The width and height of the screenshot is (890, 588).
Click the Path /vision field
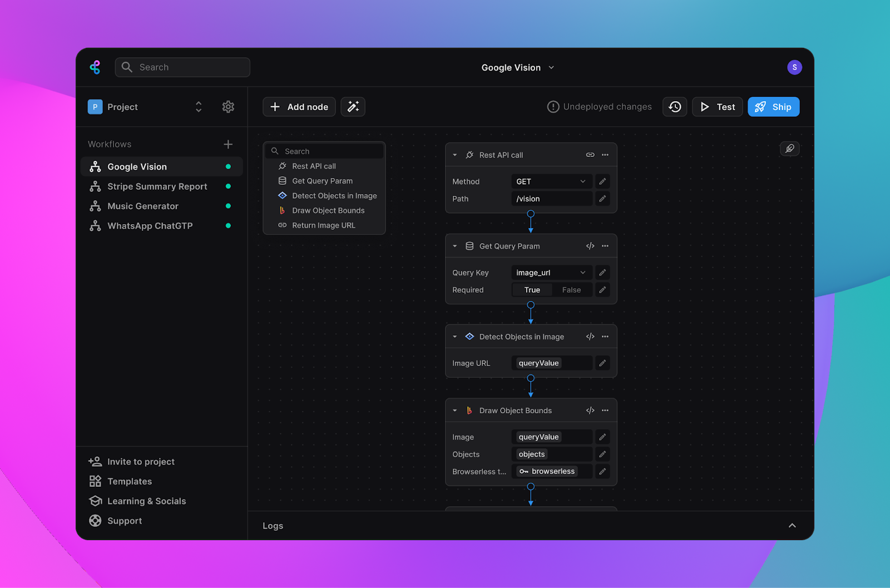coord(552,199)
